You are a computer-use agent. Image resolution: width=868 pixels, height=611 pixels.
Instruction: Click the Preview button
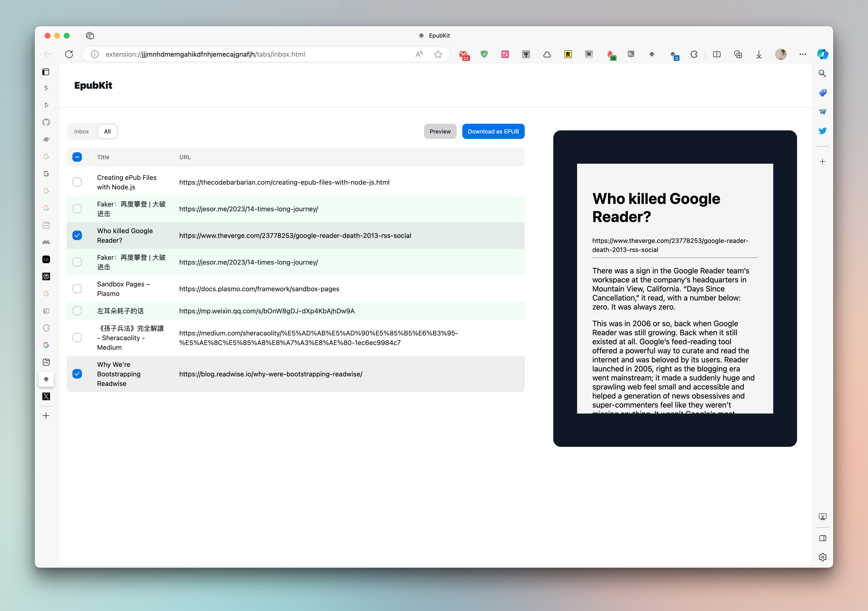point(440,132)
